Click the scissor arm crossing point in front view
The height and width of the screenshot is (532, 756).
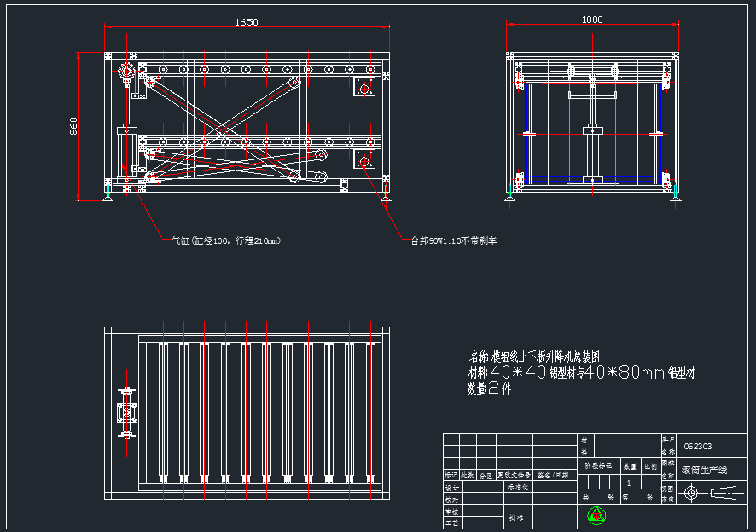coord(223,132)
